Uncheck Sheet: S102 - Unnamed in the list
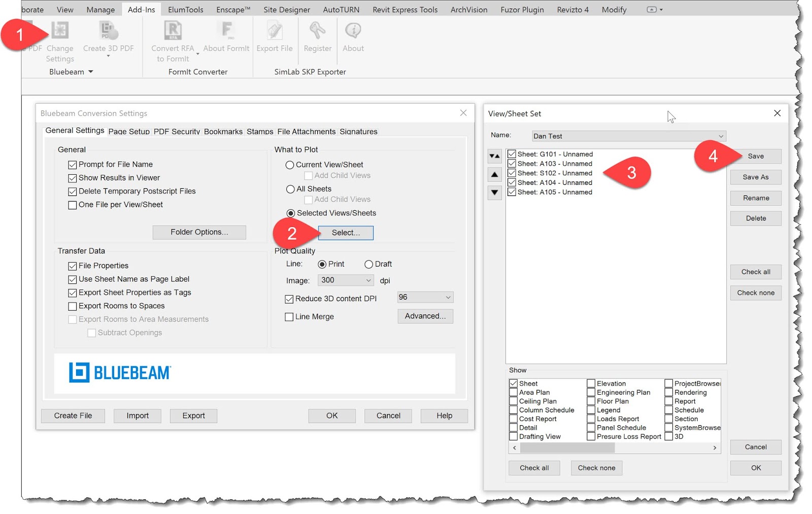This screenshot has height=514, width=812. pyautogui.click(x=512, y=173)
